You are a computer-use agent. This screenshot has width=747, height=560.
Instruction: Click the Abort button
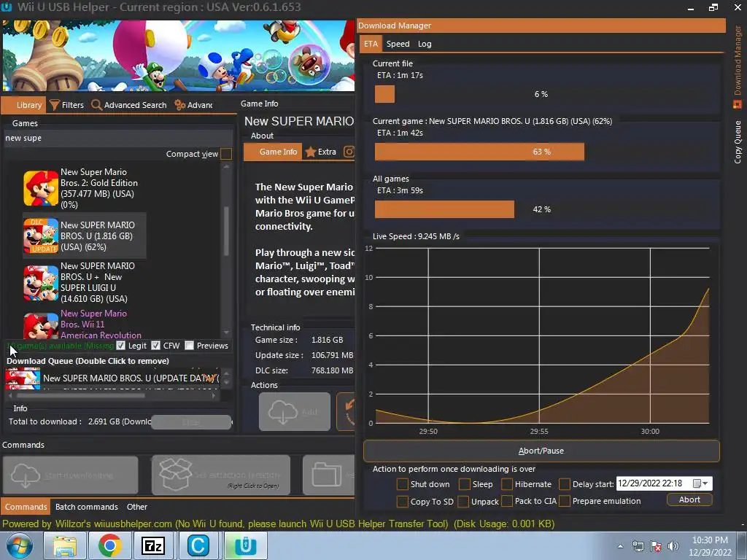click(689, 499)
